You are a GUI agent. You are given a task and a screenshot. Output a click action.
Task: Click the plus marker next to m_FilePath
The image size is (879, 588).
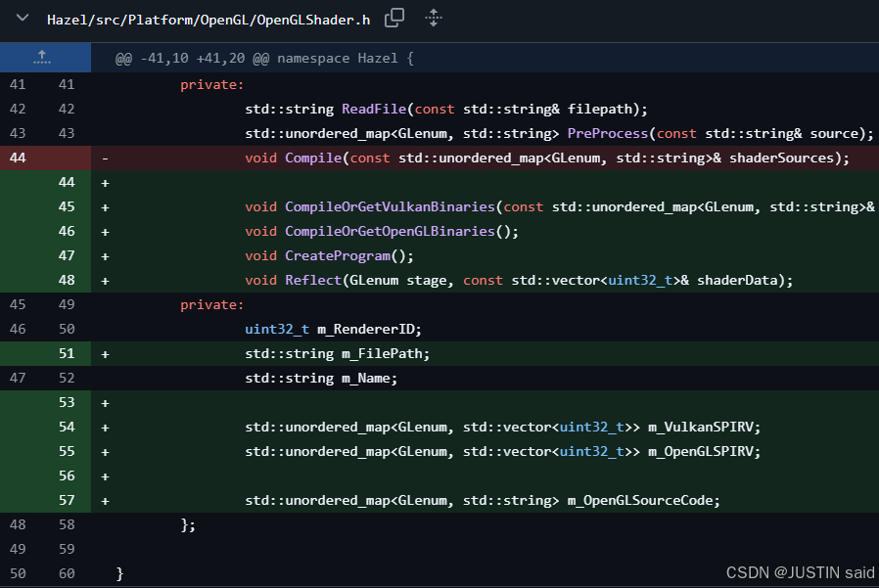105,353
